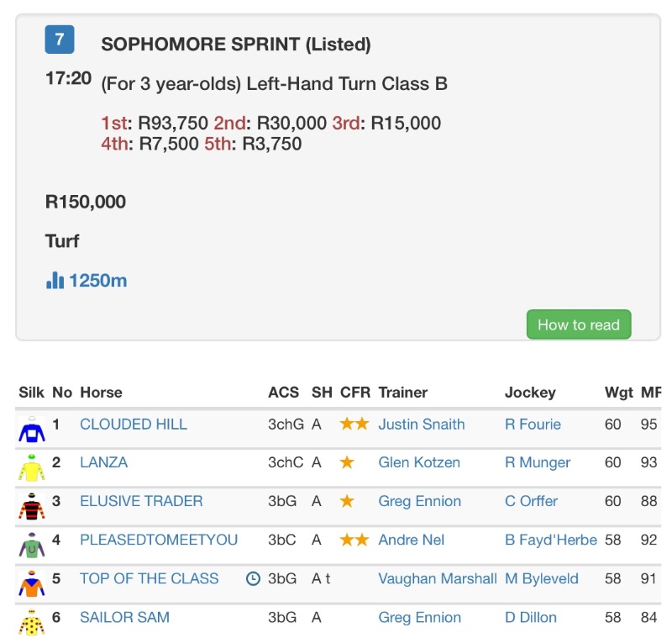The width and height of the screenshot is (672, 638).
Task: Click Lanza's yellow silk icon
Action: (32, 467)
